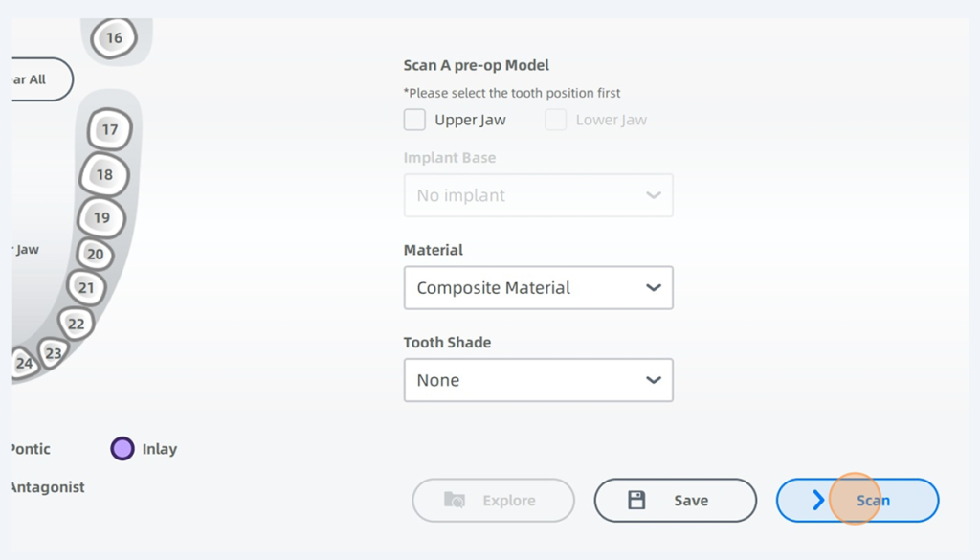Select tooth number 17 on chart
The image size is (980, 560).
click(109, 129)
